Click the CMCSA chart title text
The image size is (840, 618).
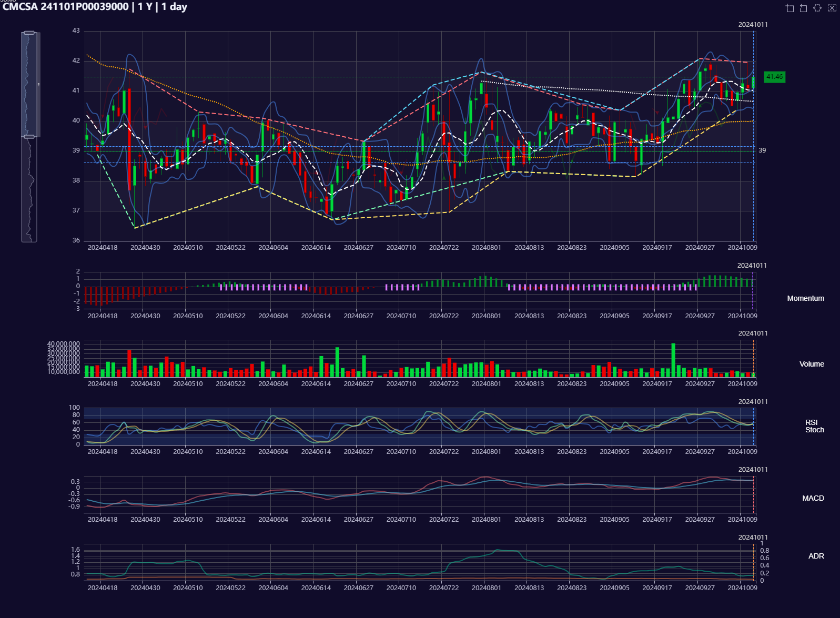tap(95, 7)
